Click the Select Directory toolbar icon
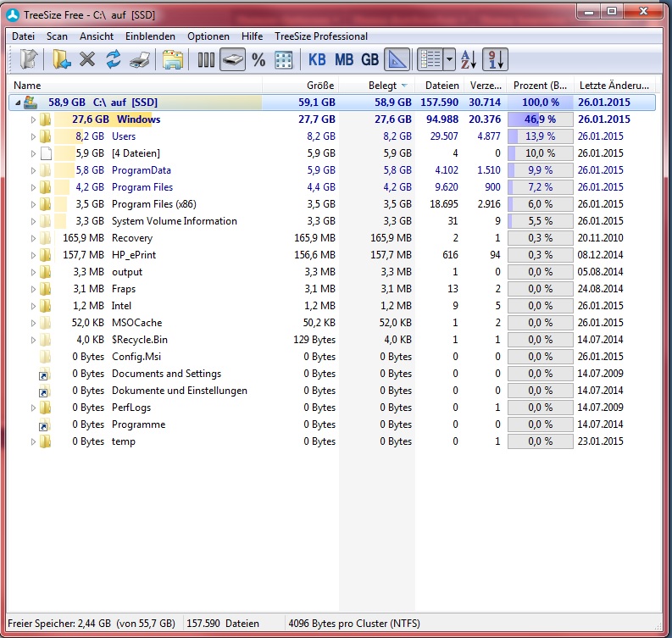 (29, 59)
